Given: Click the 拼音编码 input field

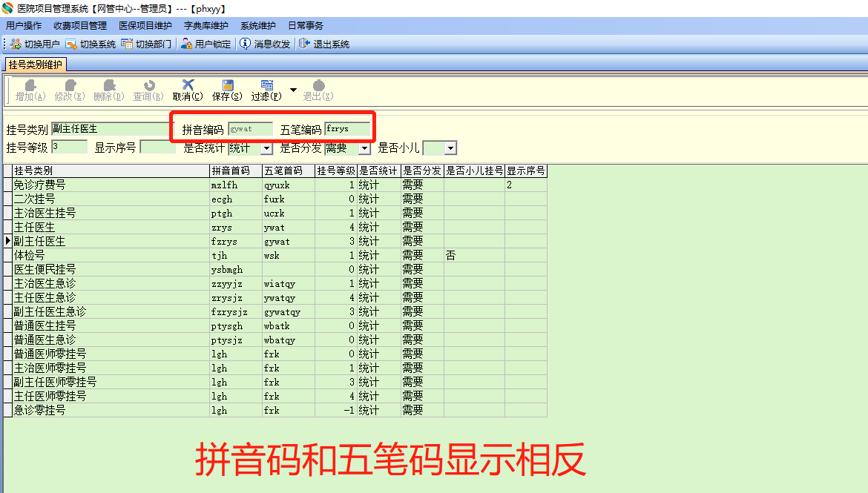Looking at the screenshot, I should [x=250, y=129].
